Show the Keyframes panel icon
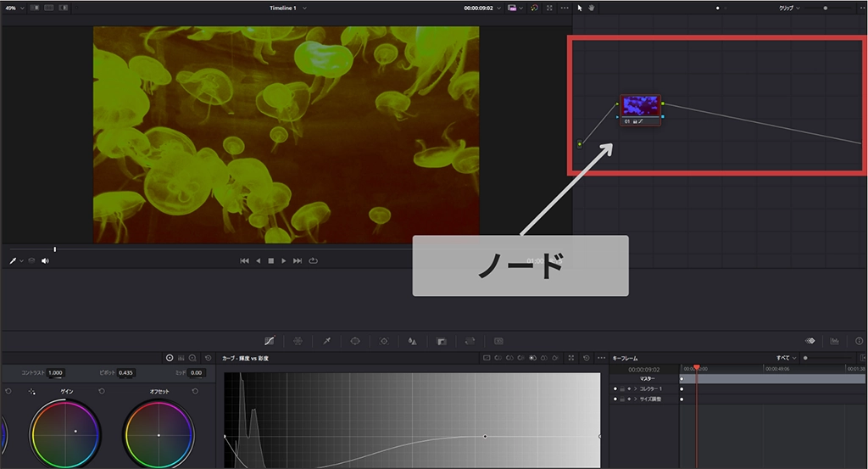This screenshot has width=868, height=469. coord(810,341)
